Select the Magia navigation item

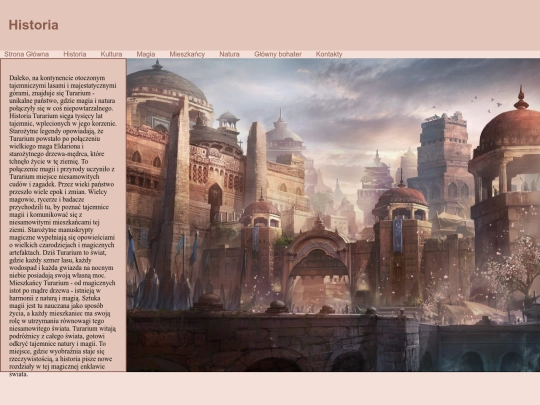click(x=146, y=54)
